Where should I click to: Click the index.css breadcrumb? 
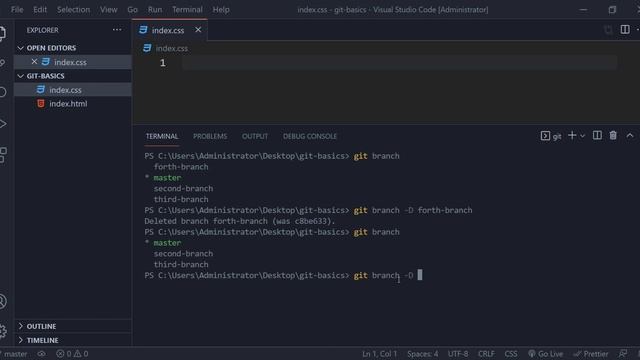click(x=171, y=48)
